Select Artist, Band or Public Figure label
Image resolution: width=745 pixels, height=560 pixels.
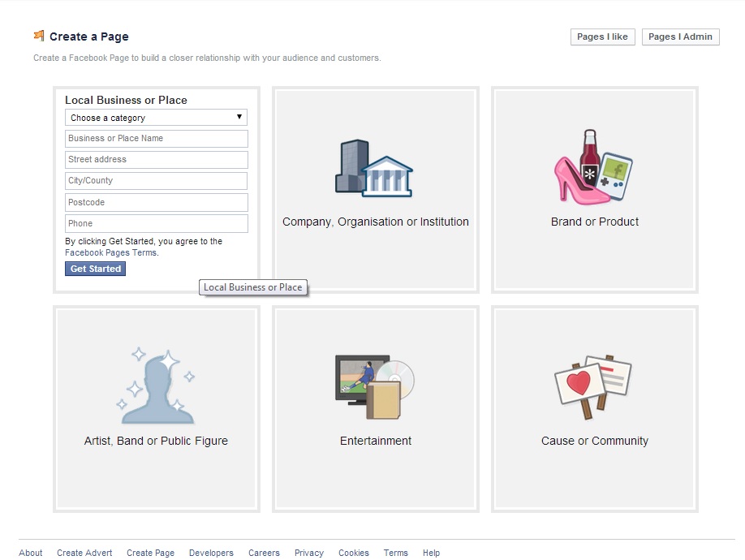tap(156, 441)
